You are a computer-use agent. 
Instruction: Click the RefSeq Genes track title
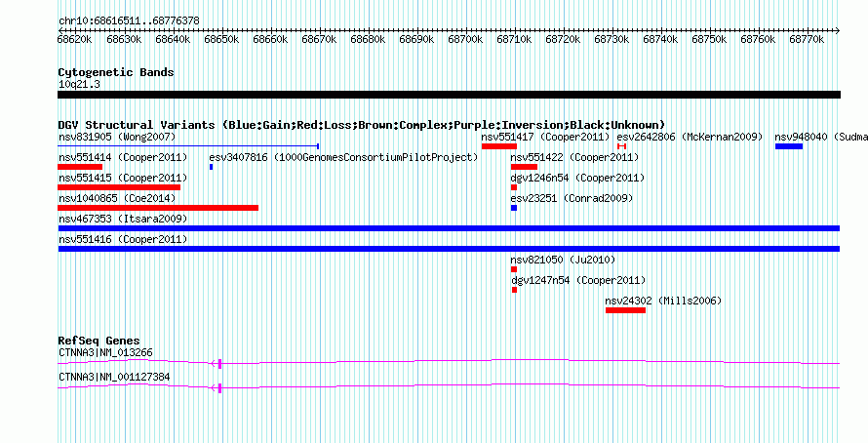99,341
